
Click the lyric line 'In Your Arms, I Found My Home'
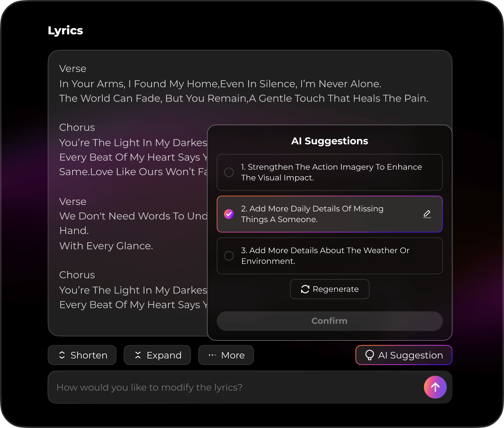pos(220,84)
